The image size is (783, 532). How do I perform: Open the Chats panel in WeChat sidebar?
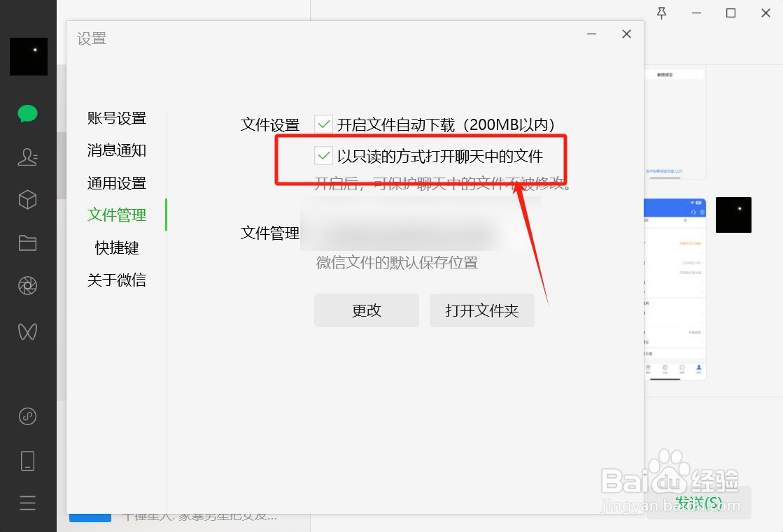pos(27,113)
